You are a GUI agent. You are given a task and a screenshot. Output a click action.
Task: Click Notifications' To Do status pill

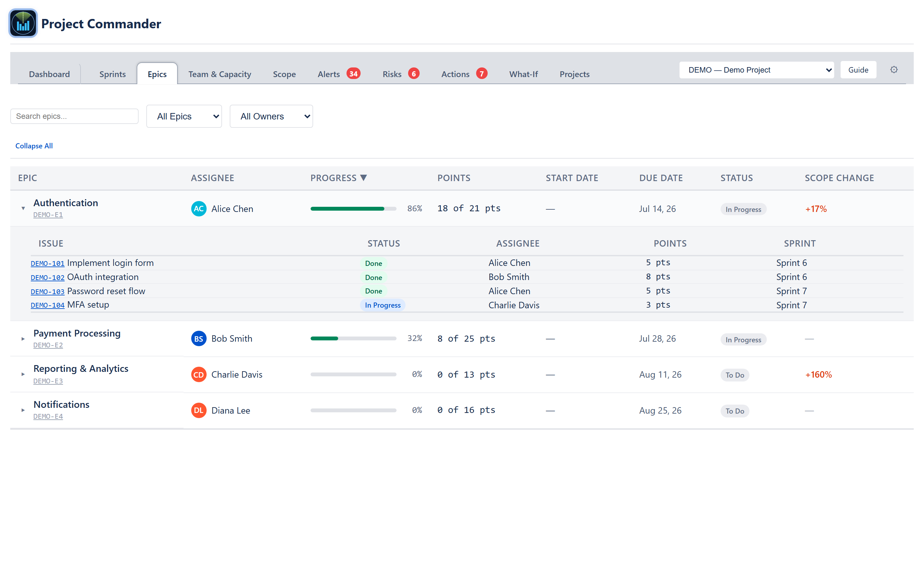pos(735,411)
